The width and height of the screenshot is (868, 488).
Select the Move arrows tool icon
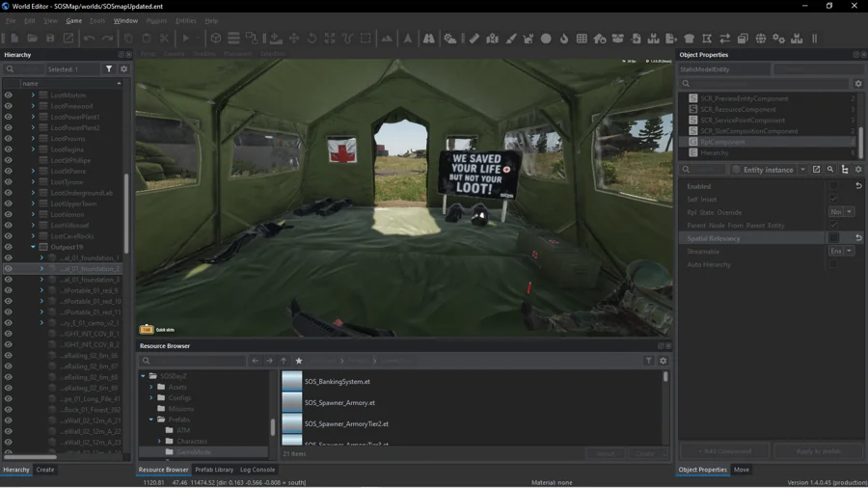pos(294,39)
